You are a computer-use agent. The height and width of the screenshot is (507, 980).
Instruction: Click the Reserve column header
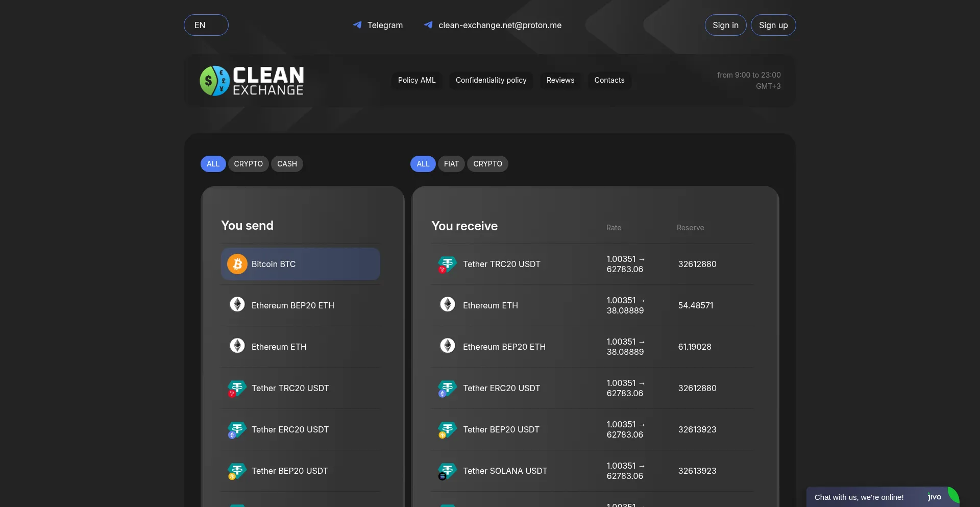point(690,228)
